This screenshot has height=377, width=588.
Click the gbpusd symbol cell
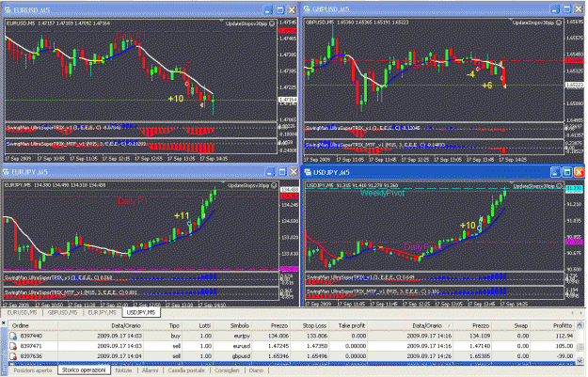pyautogui.click(x=241, y=356)
